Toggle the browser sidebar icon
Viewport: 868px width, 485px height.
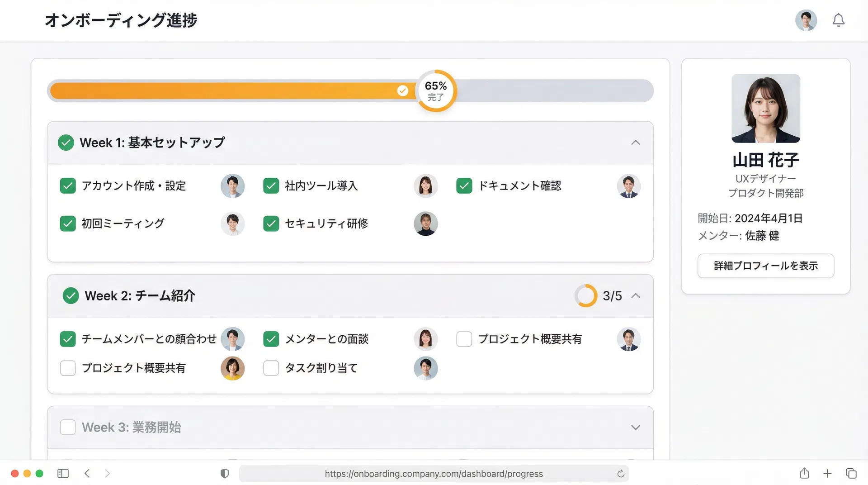coord(63,473)
